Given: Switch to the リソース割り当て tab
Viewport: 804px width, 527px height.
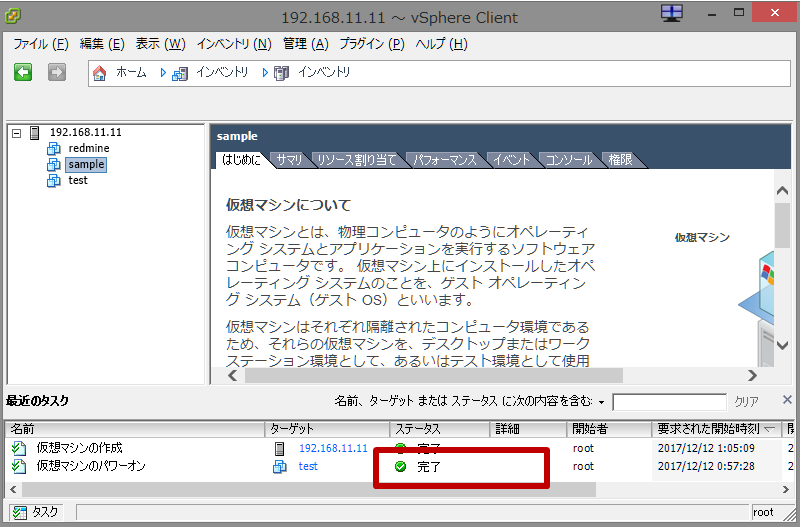Looking at the screenshot, I should coord(356,160).
